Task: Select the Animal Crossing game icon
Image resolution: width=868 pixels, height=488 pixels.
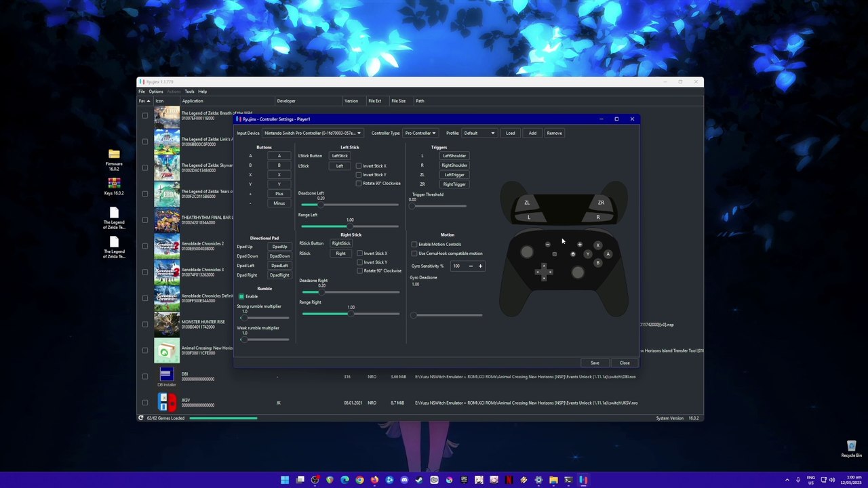Action: click(167, 350)
